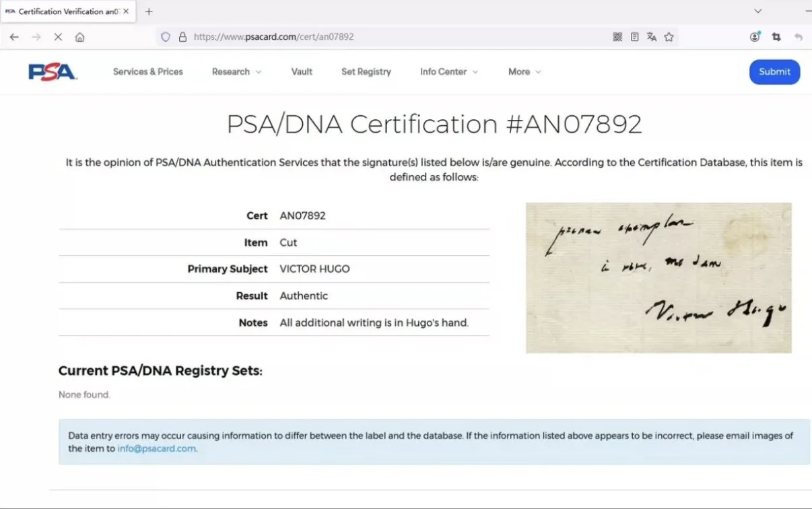Expand the Info Center dropdown
This screenshot has height=509, width=812.
tap(449, 71)
